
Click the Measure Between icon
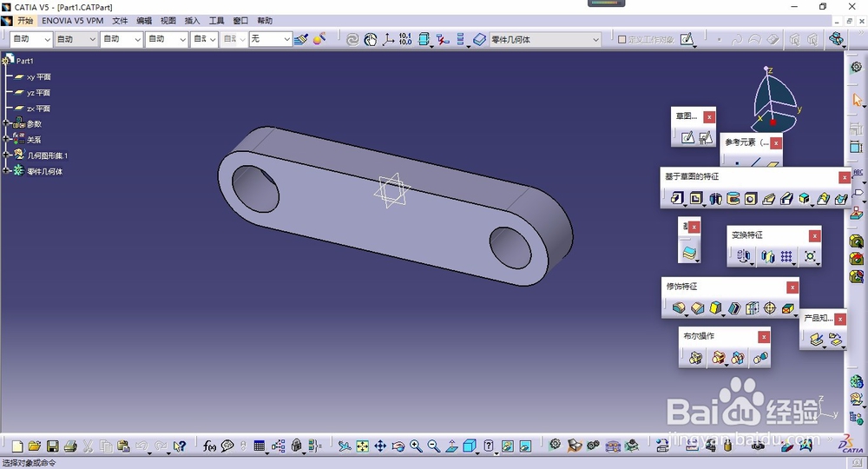point(692,446)
